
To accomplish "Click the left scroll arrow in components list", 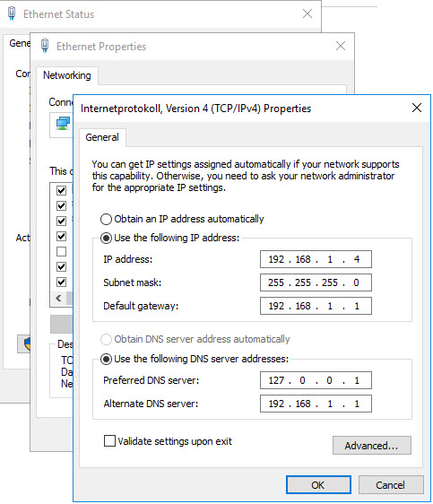I will 58,299.
